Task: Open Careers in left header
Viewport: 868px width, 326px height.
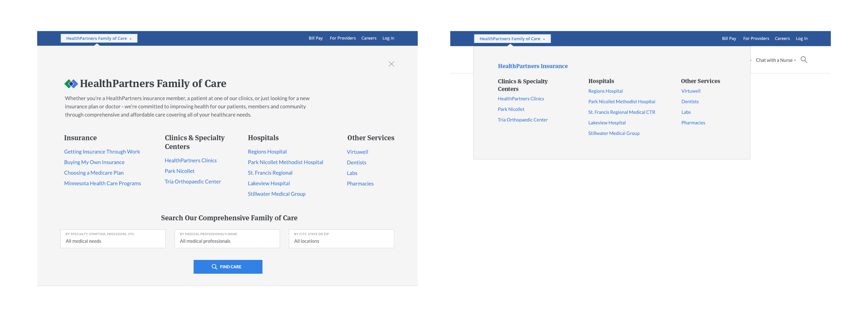Action: pyautogui.click(x=369, y=38)
